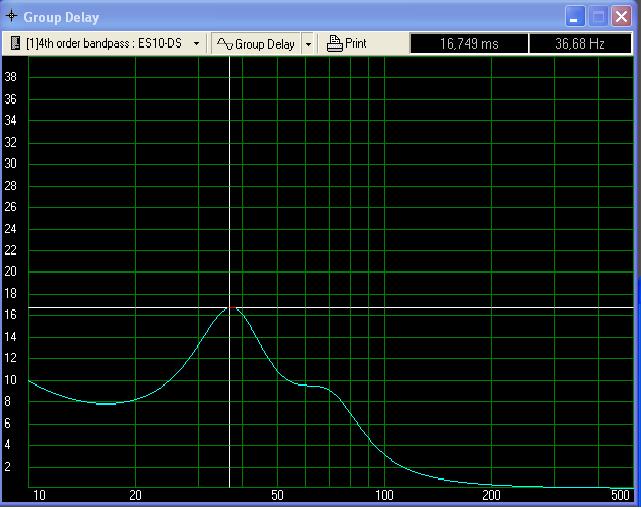Click the 100 Hz label on frequency axis
The width and height of the screenshot is (641, 509).
383,495
